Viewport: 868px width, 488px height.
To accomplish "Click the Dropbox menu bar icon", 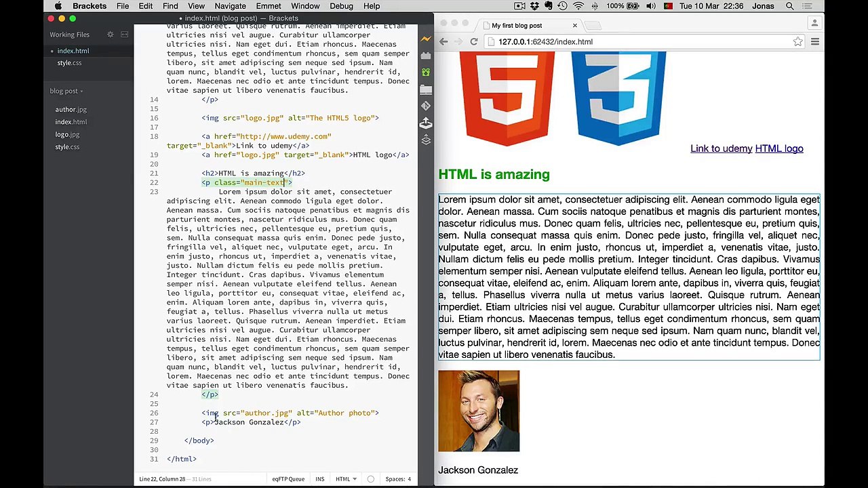I will click(534, 6).
